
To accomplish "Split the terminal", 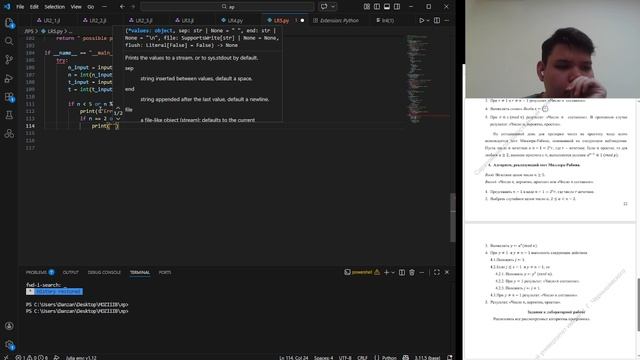I will point(402,272).
